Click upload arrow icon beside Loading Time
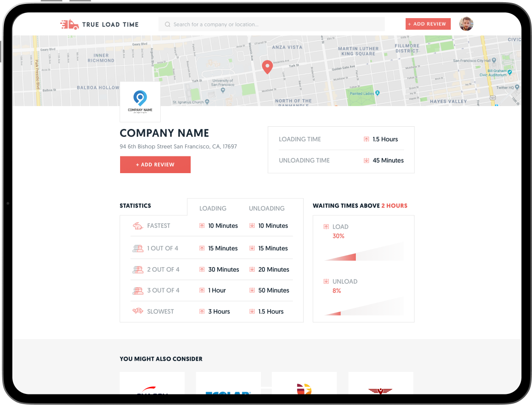This screenshot has height=405, width=532. click(x=366, y=139)
